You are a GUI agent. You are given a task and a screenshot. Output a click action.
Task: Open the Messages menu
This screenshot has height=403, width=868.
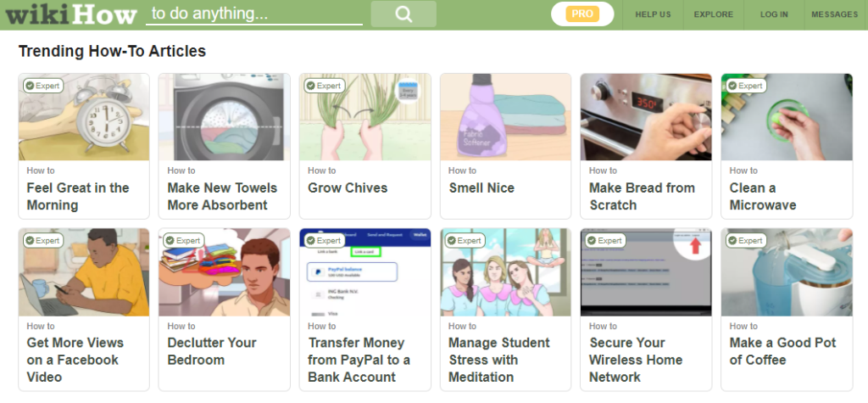coord(834,14)
